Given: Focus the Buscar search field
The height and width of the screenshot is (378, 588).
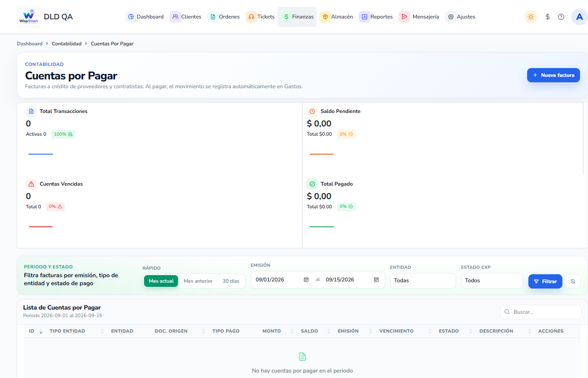Looking at the screenshot, I should click(x=541, y=312).
